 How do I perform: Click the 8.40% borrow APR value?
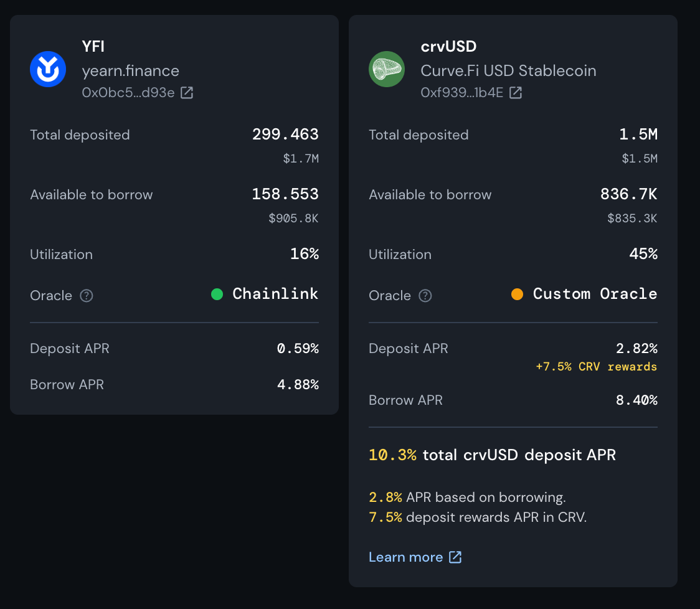coord(636,400)
